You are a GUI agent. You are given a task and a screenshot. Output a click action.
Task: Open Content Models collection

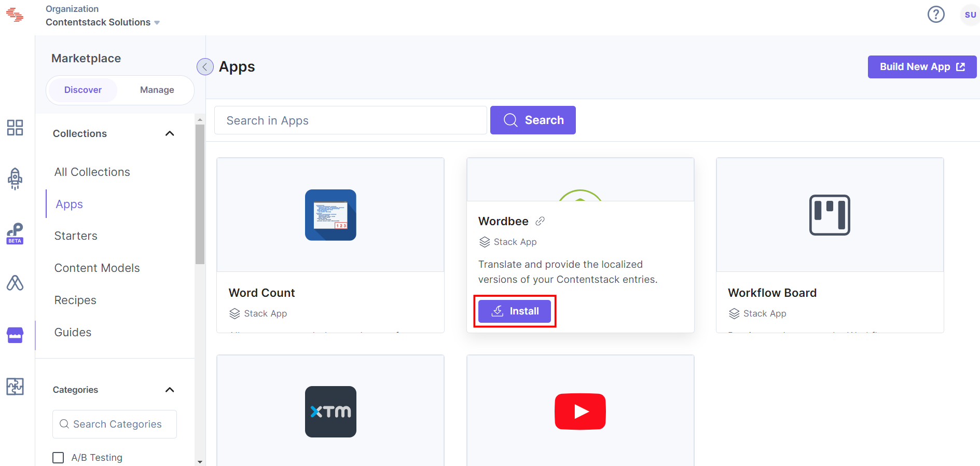(97, 268)
